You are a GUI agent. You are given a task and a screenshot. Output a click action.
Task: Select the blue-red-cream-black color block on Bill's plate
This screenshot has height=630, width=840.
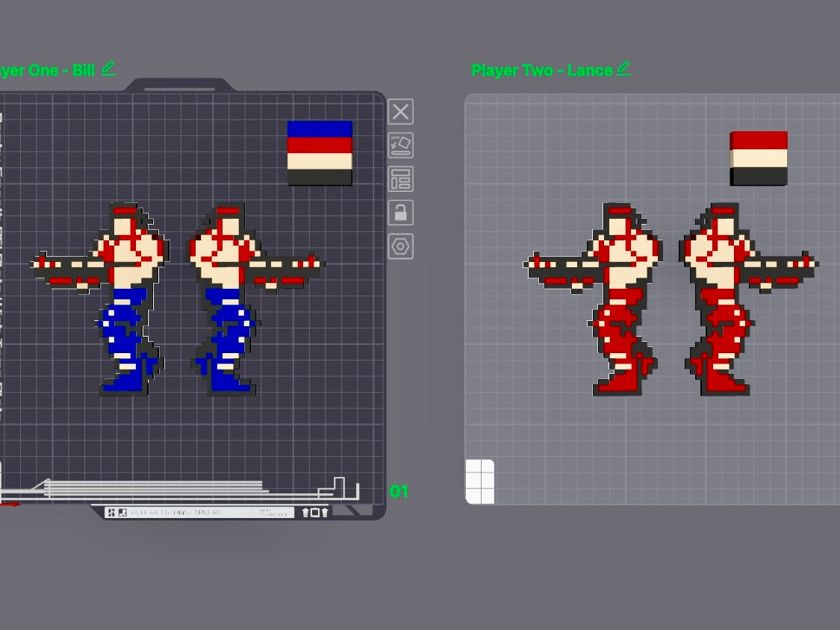(320, 153)
